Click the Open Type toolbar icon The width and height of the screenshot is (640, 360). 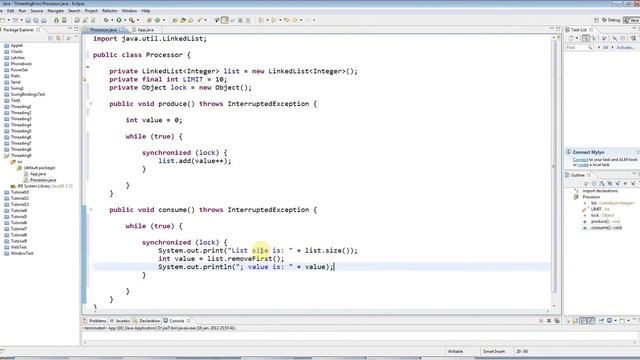click(175, 20)
